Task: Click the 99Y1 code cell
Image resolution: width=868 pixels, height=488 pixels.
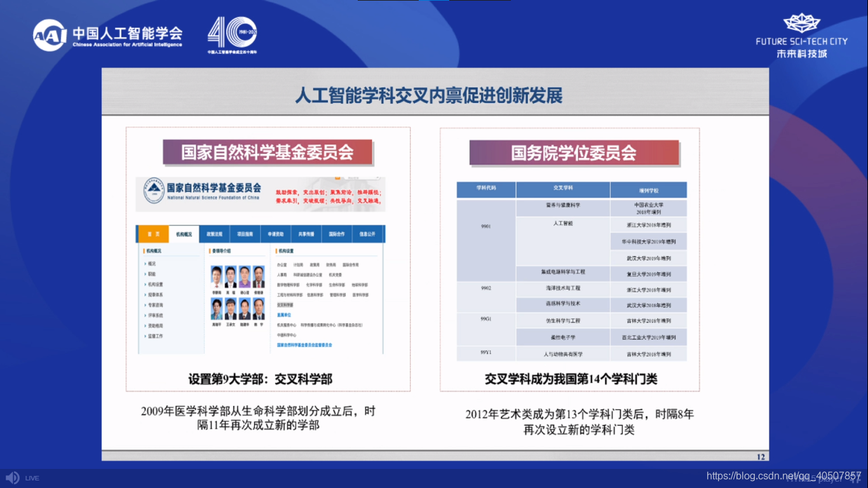Action: coord(486,353)
